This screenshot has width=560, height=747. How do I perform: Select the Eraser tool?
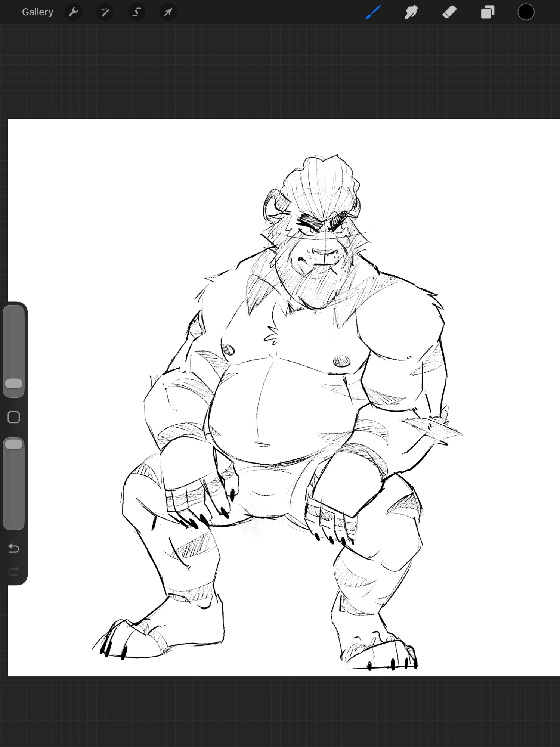click(x=449, y=12)
